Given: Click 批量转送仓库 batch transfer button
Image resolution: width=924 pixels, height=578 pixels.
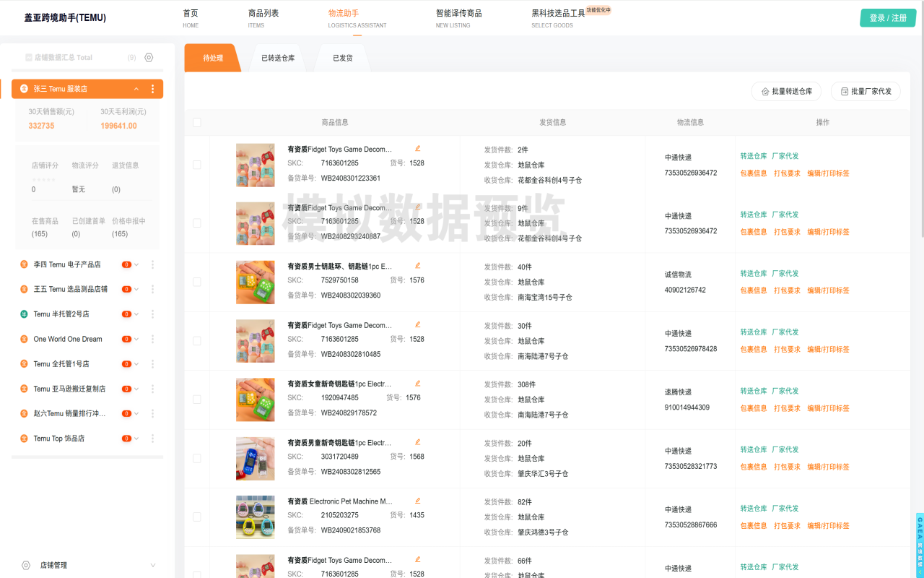Looking at the screenshot, I should pyautogui.click(x=786, y=91).
